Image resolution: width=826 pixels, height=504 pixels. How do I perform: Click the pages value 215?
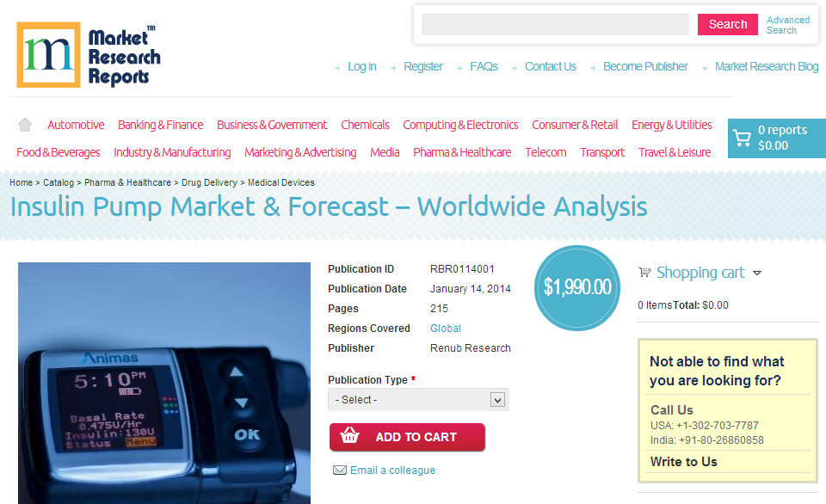pos(440,309)
